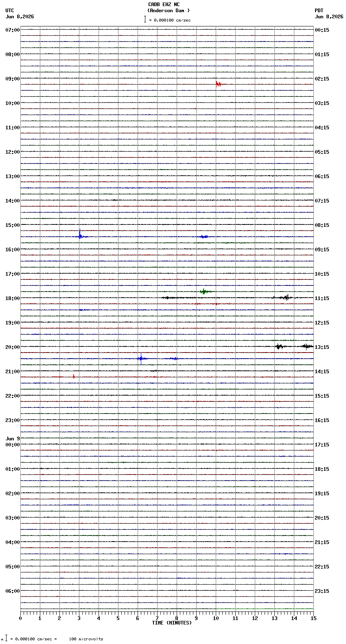This screenshot has height=644, width=346.
Task: Click the 20:00 UTC row label
Action: tap(13, 347)
